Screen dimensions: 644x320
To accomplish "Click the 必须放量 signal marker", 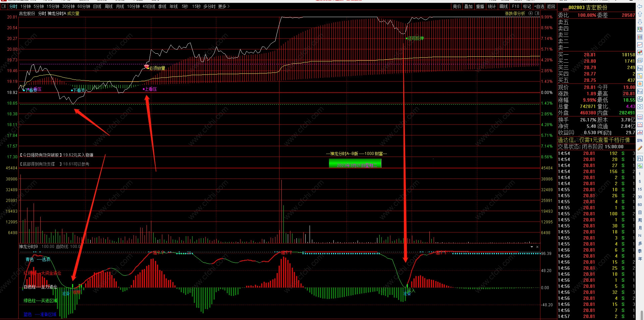I will click(x=157, y=68).
